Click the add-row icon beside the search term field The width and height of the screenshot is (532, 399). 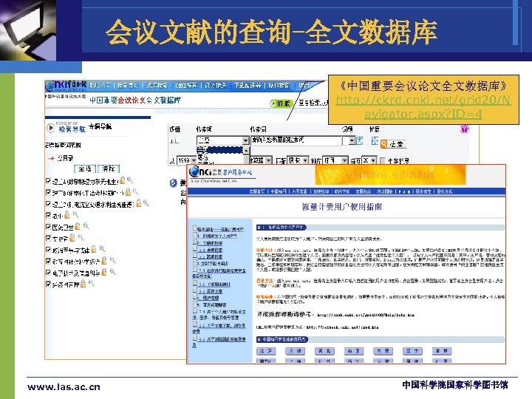tap(359, 140)
